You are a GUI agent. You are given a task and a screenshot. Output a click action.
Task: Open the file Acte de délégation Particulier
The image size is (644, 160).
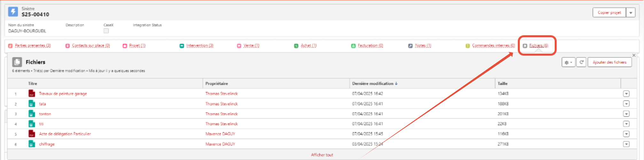point(65,134)
